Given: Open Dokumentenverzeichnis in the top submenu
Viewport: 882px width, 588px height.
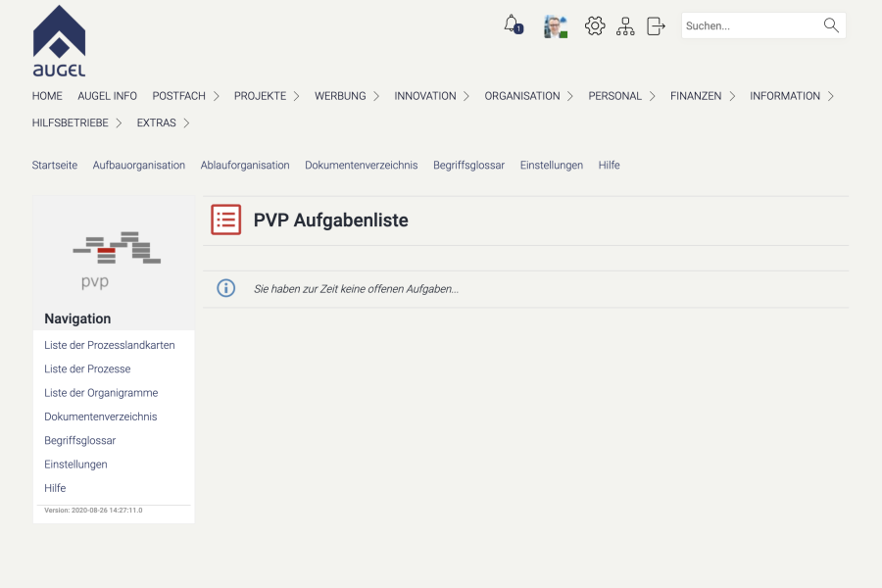Looking at the screenshot, I should (x=361, y=166).
